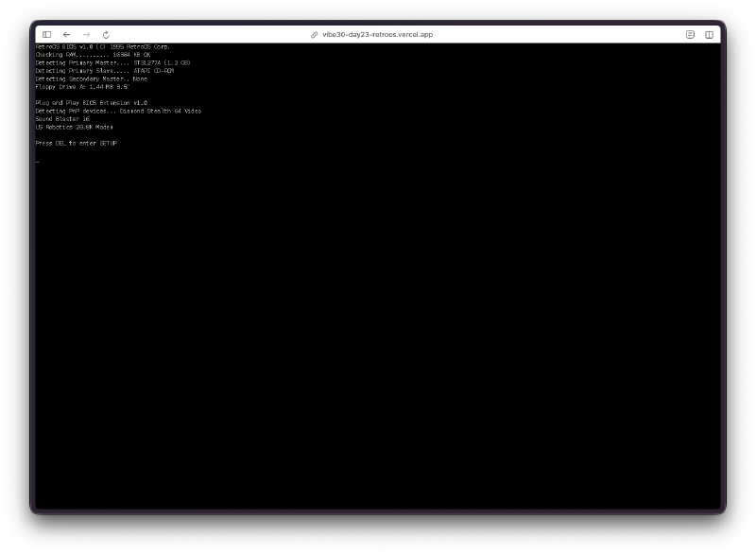Click the RetroOS BIOS v1.0 copyright line

pyautogui.click(x=102, y=46)
